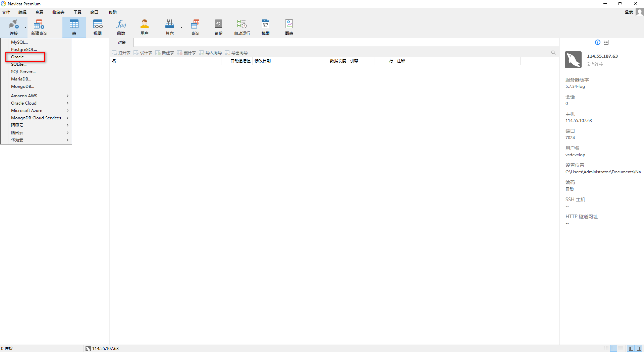Sort by the 名 column header
Viewport: 644px width, 352px height.
point(165,61)
